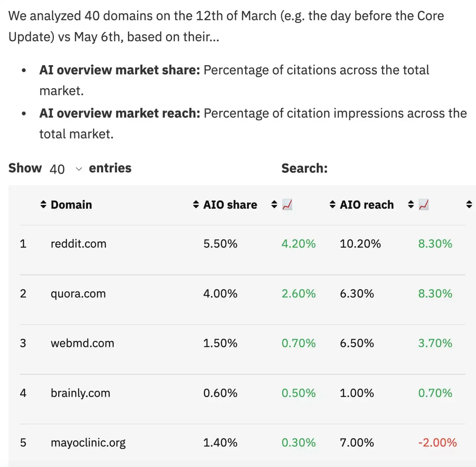Click the sort arrows left of AIO reach
The width and height of the screenshot is (476, 467).
(333, 204)
